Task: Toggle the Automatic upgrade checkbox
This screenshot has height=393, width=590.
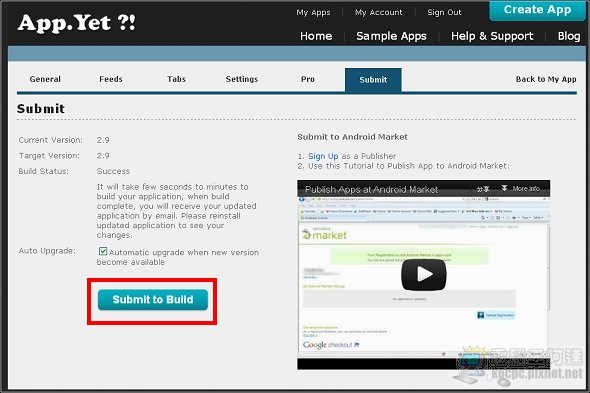Action: pyautogui.click(x=103, y=251)
